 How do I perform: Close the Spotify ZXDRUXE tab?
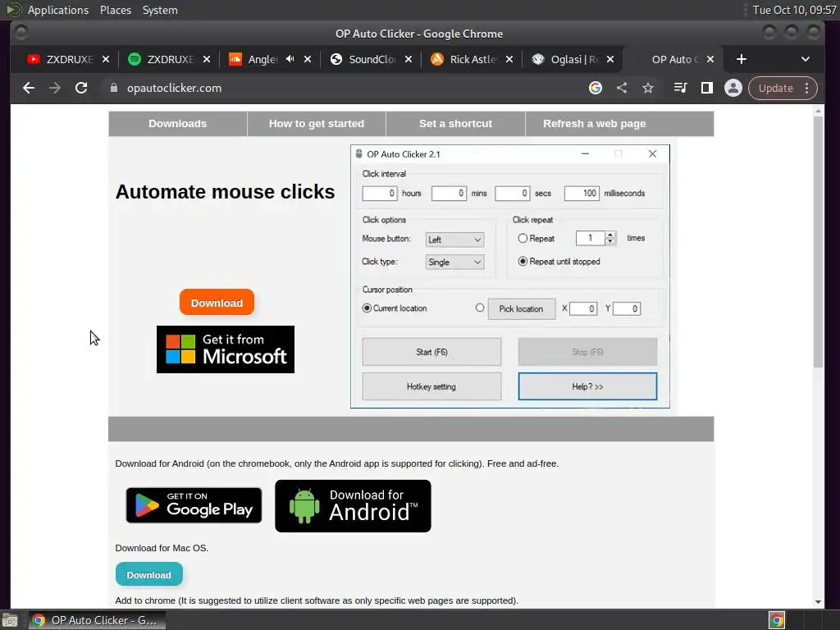(206, 59)
